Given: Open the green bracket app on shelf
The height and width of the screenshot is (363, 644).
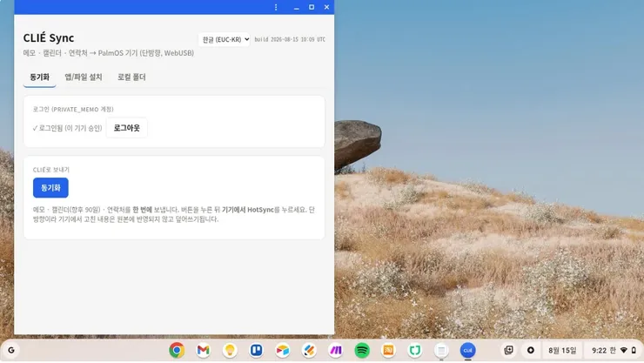Looking at the screenshot, I should 415,350.
